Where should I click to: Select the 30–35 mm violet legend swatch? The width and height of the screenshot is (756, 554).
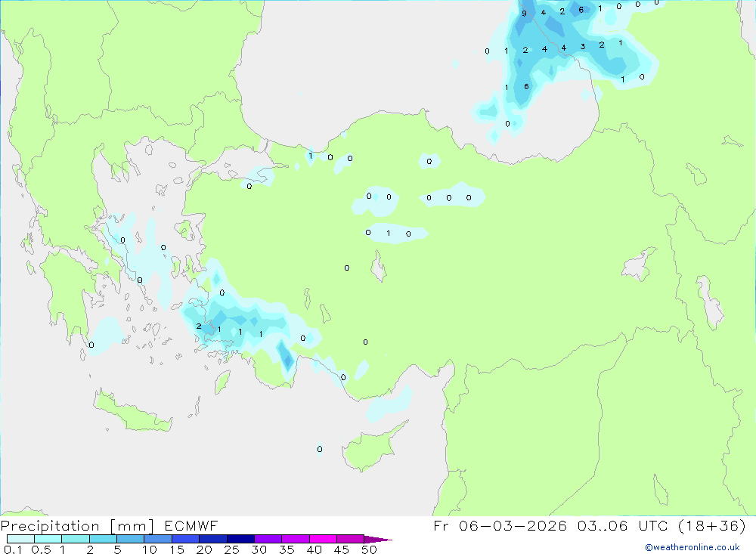[x=268, y=539]
